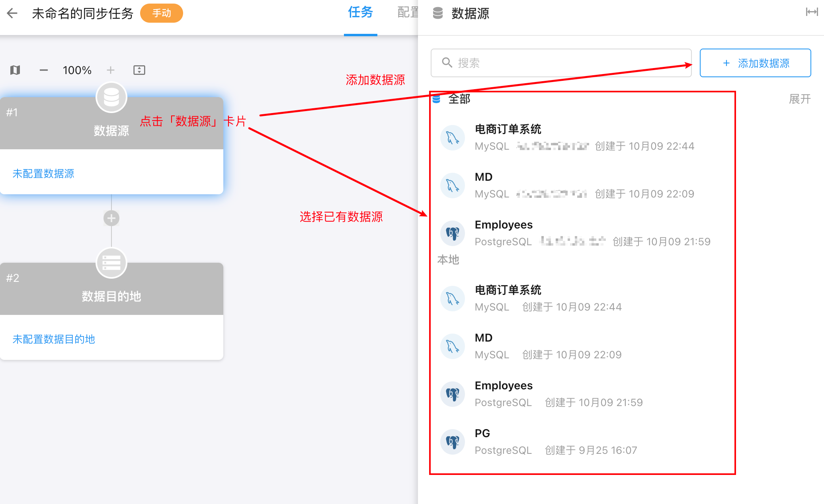Click the 添加数据源 button

click(755, 63)
